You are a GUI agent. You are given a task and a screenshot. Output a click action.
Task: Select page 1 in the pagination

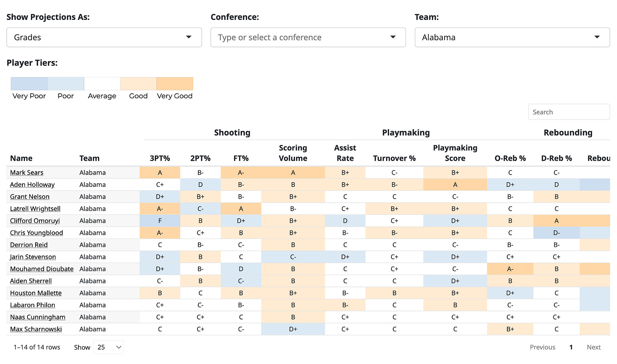(571, 347)
